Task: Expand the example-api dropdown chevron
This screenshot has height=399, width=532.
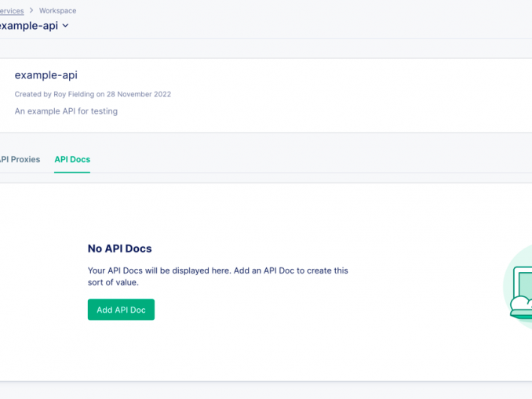Action: click(x=66, y=26)
